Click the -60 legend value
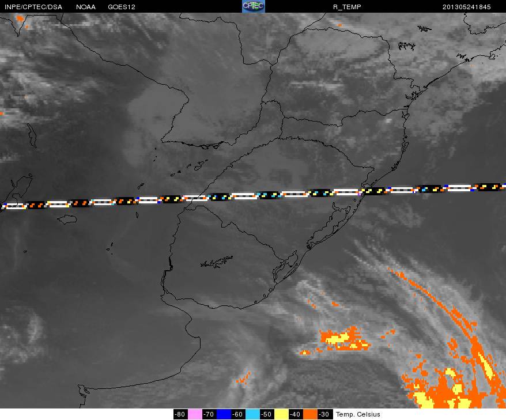 (x=238, y=414)
